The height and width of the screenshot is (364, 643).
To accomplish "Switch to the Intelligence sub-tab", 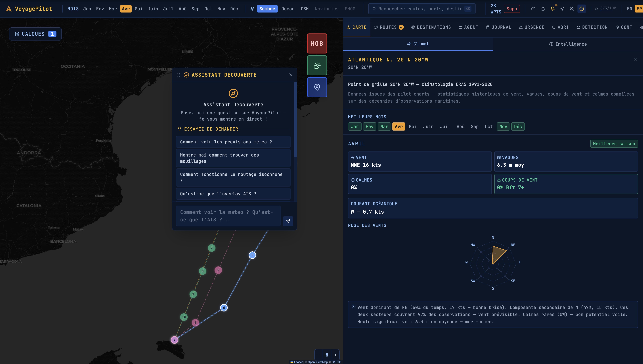I will point(568,44).
